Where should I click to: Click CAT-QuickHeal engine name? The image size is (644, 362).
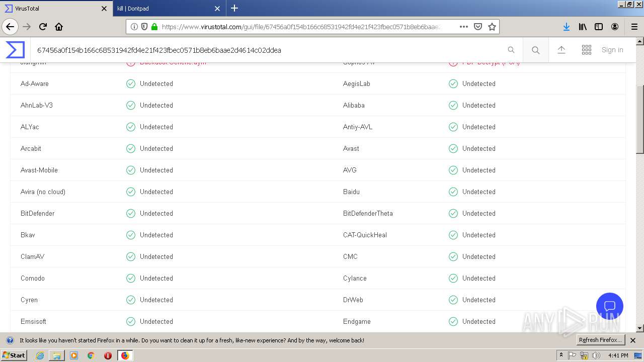(365, 235)
